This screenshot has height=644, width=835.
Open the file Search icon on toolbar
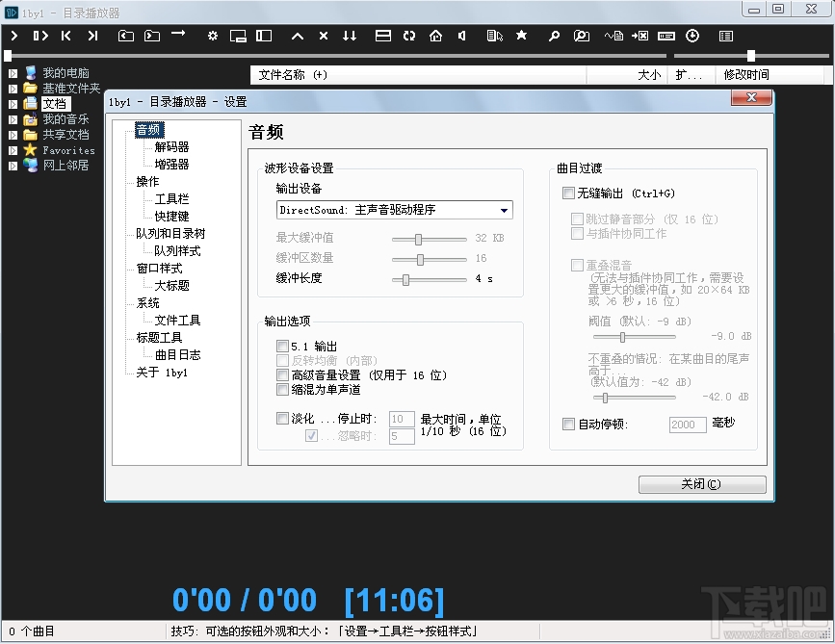pos(554,36)
